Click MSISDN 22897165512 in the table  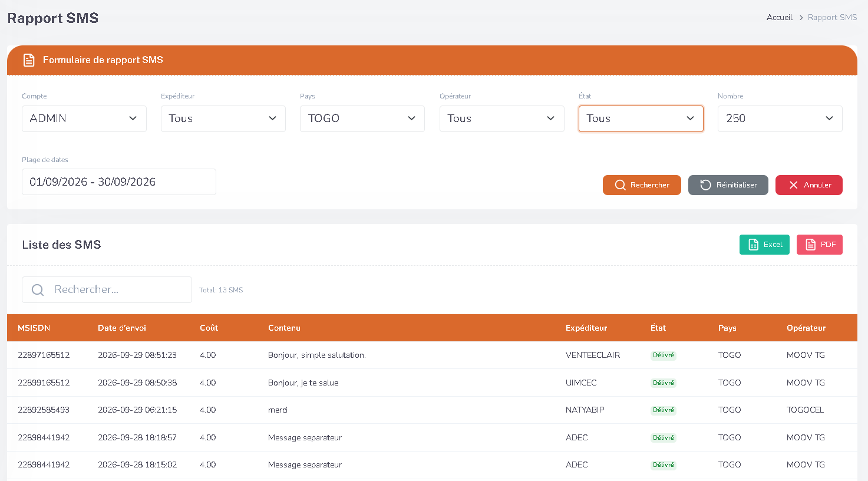point(44,355)
